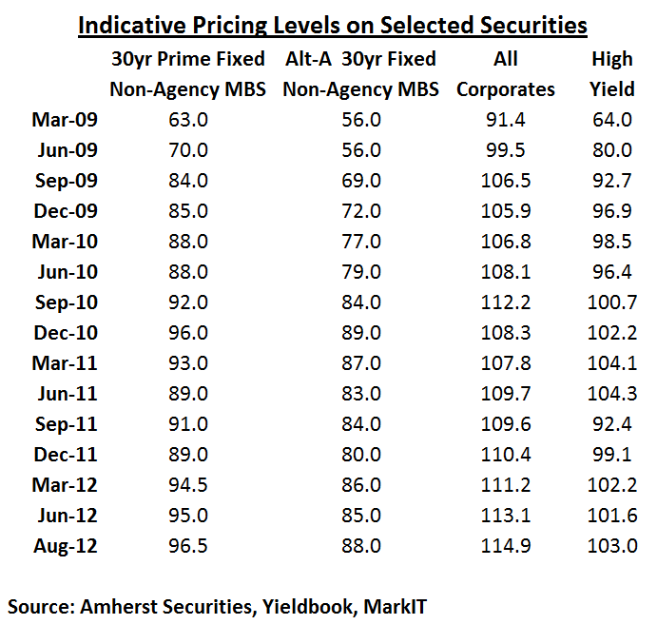Click the All Corporates value 114.9
The width and height of the screenshot is (657, 644).
(x=505, y=546)
